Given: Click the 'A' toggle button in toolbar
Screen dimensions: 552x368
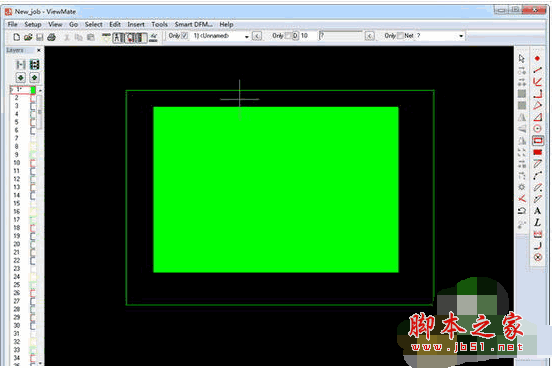Looking at the screenshot, I should [x=118, y=37].
